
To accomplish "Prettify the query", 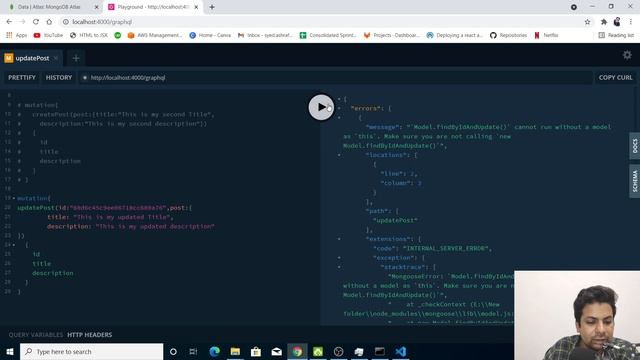I will 22,78.
